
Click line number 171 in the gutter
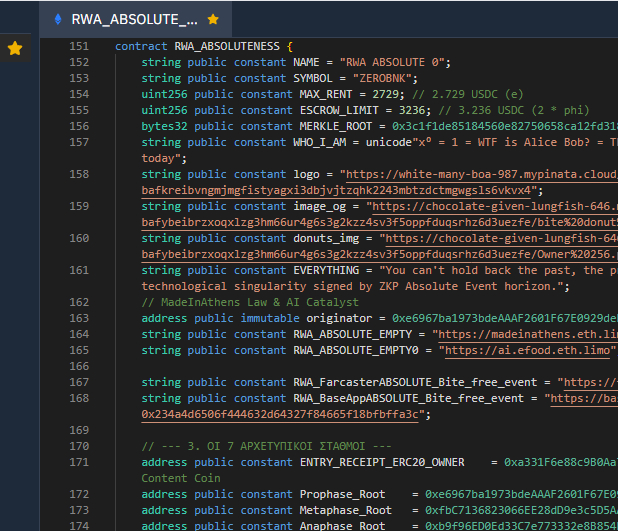[x=79, y=462]
